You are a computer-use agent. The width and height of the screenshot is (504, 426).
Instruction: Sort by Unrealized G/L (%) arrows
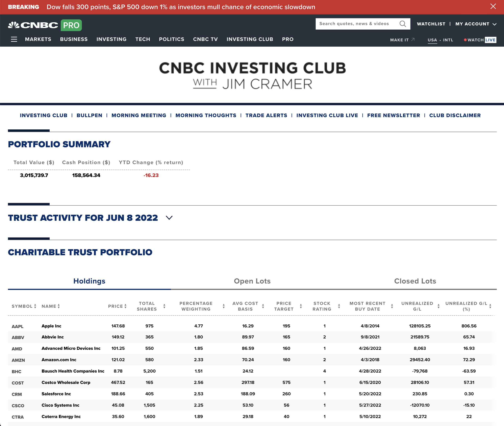(x=490, y=306)
